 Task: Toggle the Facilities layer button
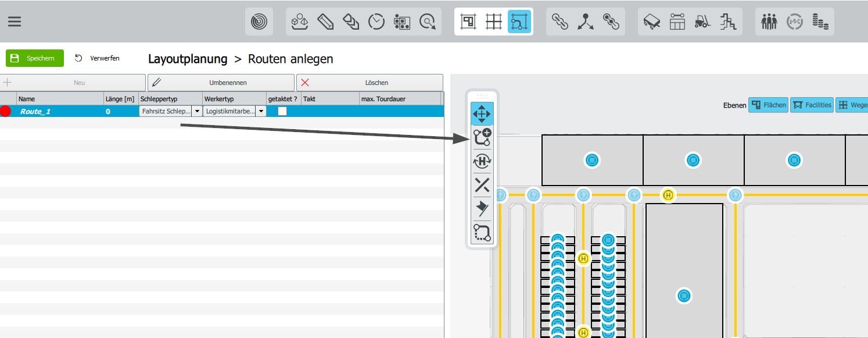(811, 105)
